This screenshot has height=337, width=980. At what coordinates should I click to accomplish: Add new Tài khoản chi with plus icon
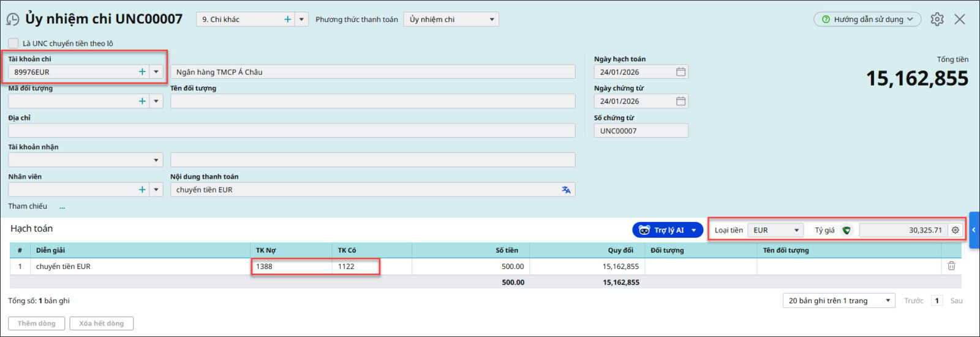142,72
